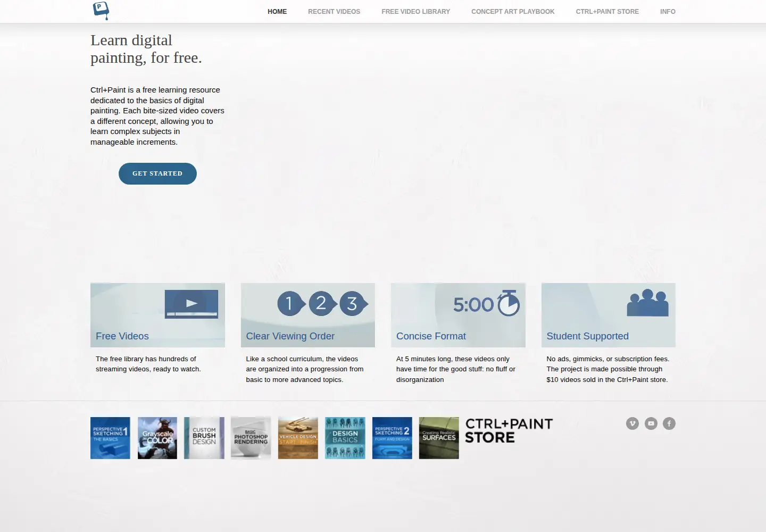
Task: Follow the Student Supported heading link
Action: point(588,336)
